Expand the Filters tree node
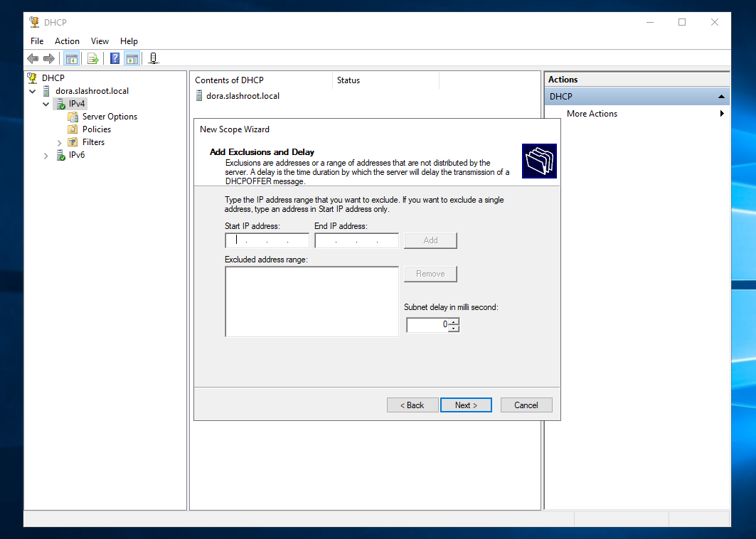The width and height of the screenshot is (756, 539). click(59, 142)
